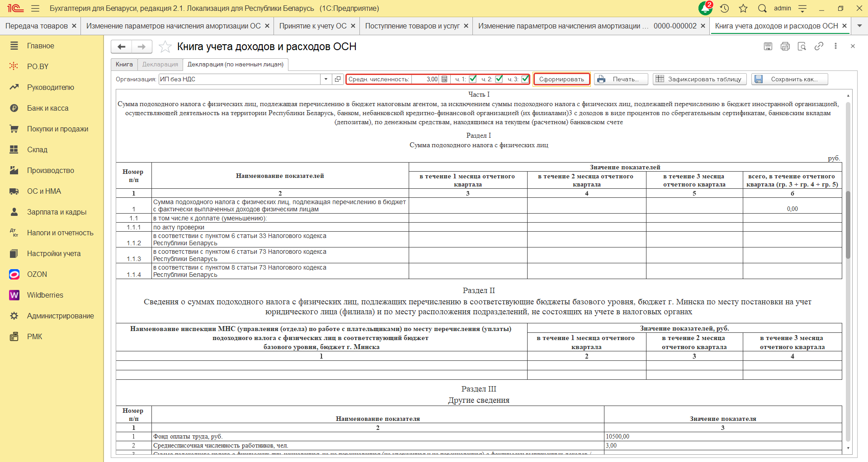Open the search magnifier in title bar
Image resolution: width=868 pixels, height=462 pixels.
coord(762,8)
